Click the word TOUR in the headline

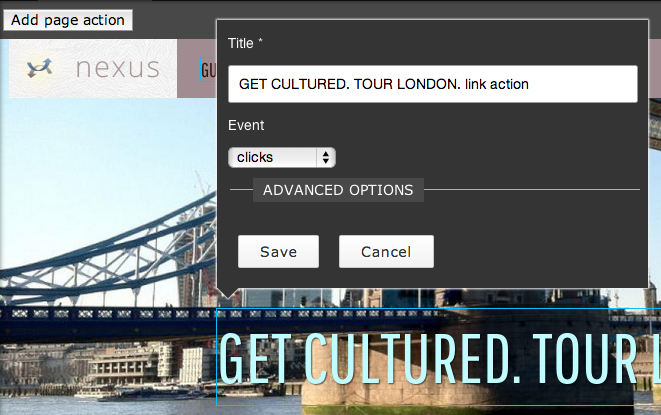click(x=584, y=358)
